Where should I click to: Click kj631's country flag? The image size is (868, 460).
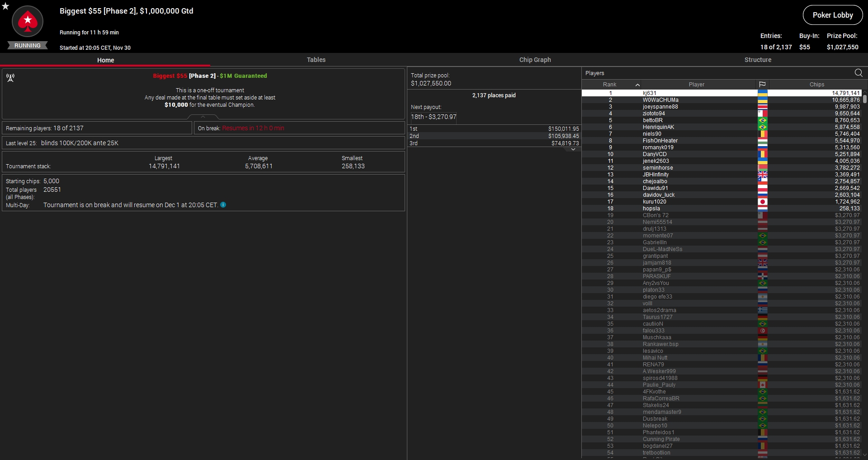pos(762,93)
